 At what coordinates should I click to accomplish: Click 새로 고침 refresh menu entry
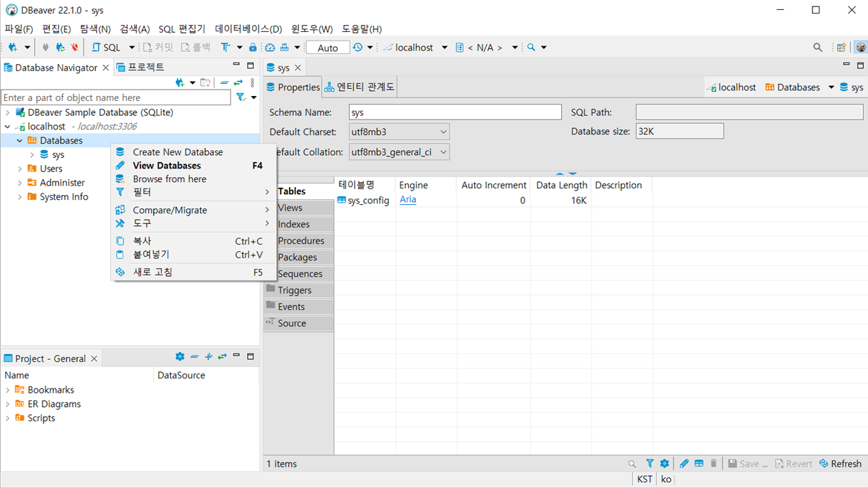(193, 272)
